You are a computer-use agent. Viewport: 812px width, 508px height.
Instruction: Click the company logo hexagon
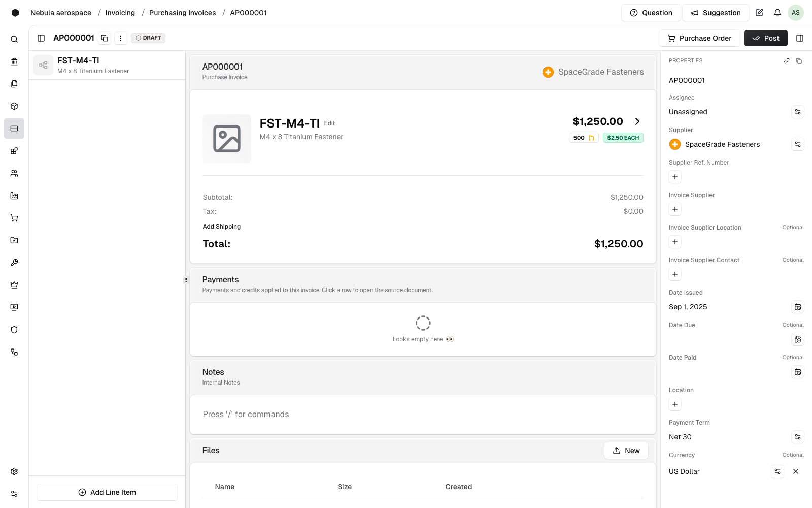[x=15, y=13]
